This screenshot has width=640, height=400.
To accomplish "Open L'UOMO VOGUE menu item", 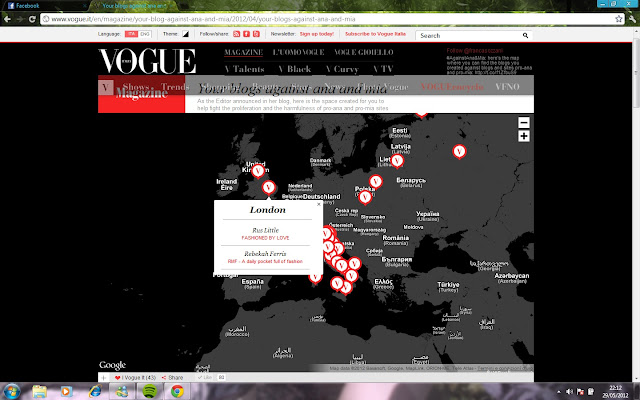I will (x=298, y=52).
